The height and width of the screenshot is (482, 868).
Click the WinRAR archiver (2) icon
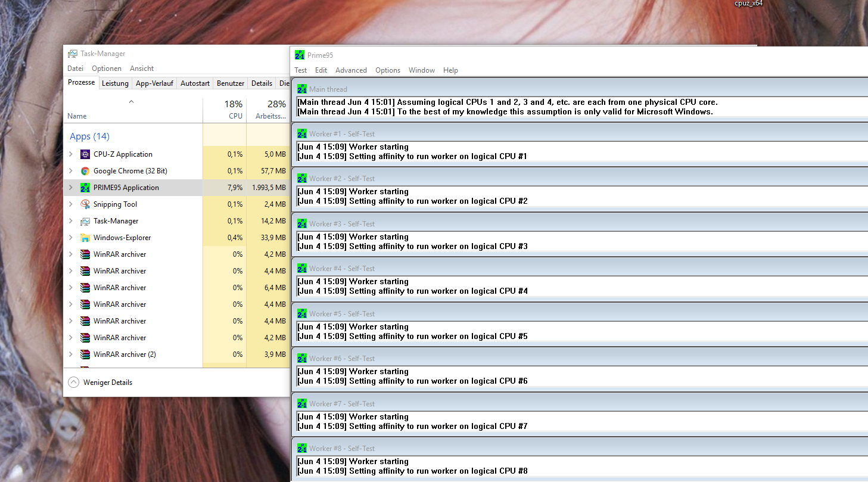[x=85, y=354]
